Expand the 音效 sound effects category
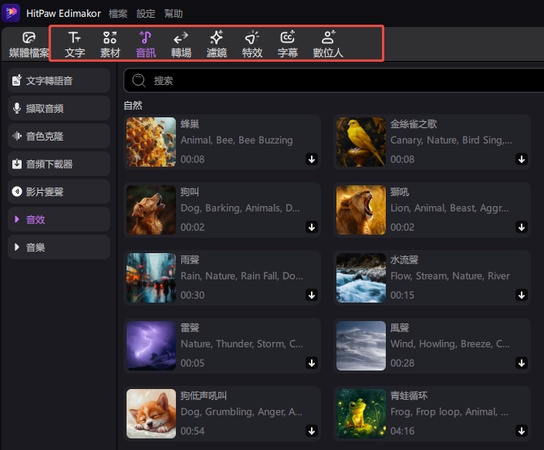 (59, 219)
